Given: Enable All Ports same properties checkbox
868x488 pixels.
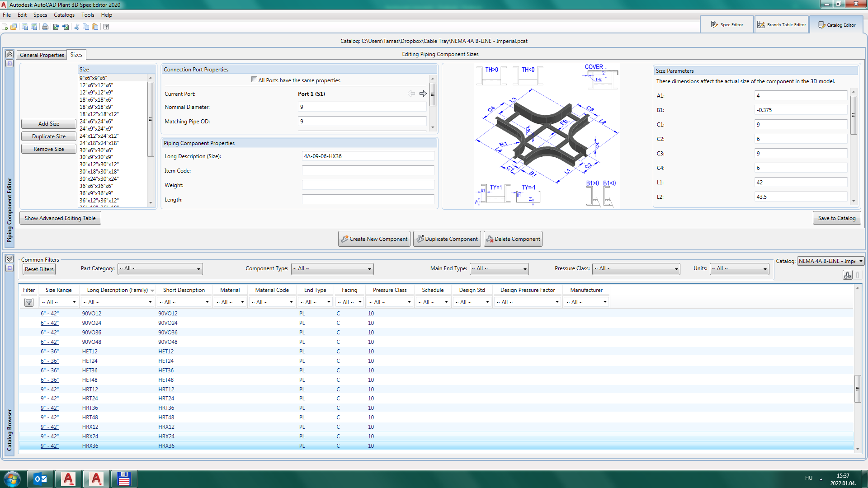Looking at the screenshot, I should pos(254,80).
